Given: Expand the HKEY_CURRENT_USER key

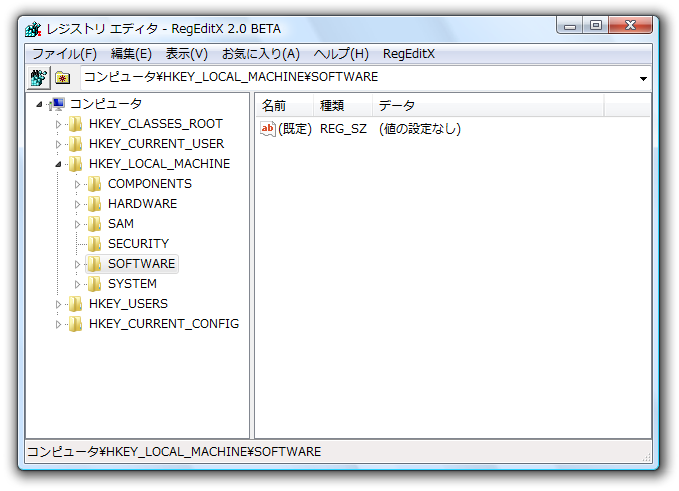Looking at the screenshot, I should click(58, 144).
